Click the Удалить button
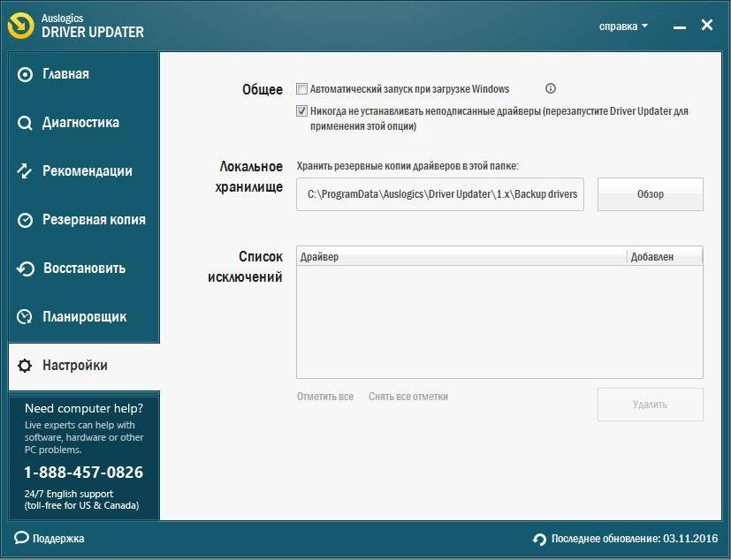Viewport: 731px width, 560px height. [x=651, y=405]
